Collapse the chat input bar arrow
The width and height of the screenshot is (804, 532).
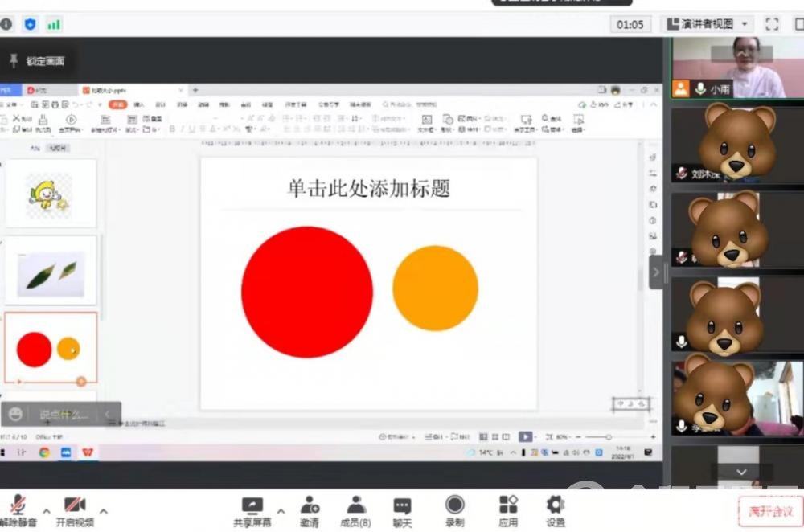pyautogui.click(x=108, y=414)
